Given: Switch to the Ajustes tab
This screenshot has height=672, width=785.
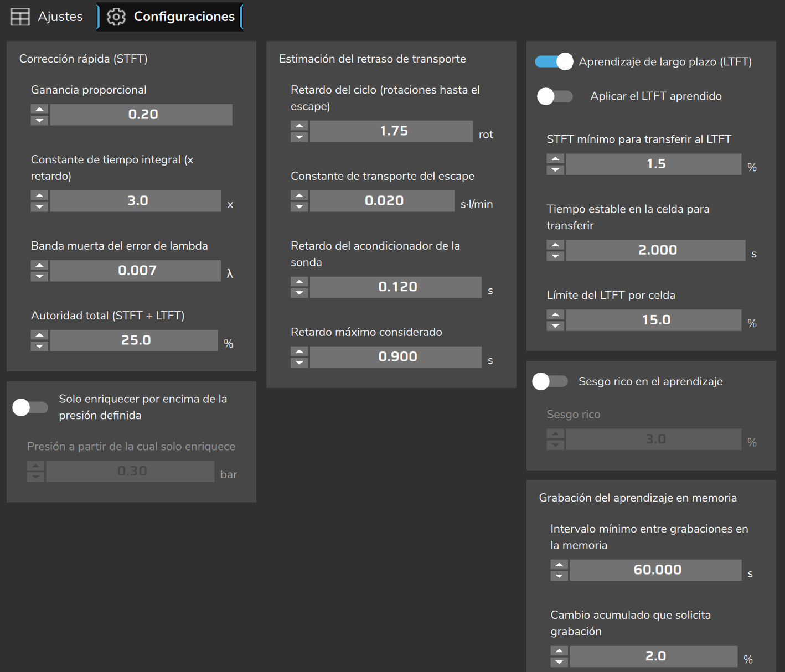Looking at the screenshot, I should (47, 17).
